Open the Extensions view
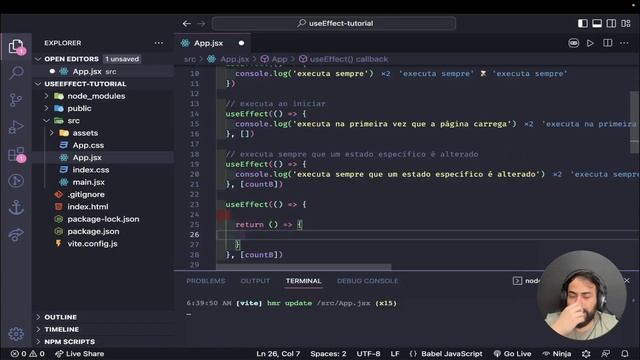The width and height of the screenshot is (640, 360). point(16,154)
